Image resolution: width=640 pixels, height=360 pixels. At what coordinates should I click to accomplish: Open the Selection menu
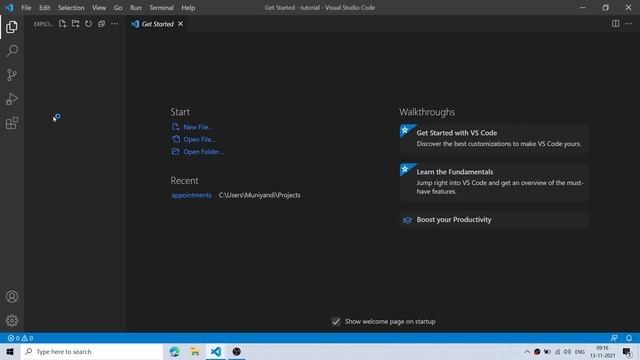pyautogui.click(x=71, y=8)
